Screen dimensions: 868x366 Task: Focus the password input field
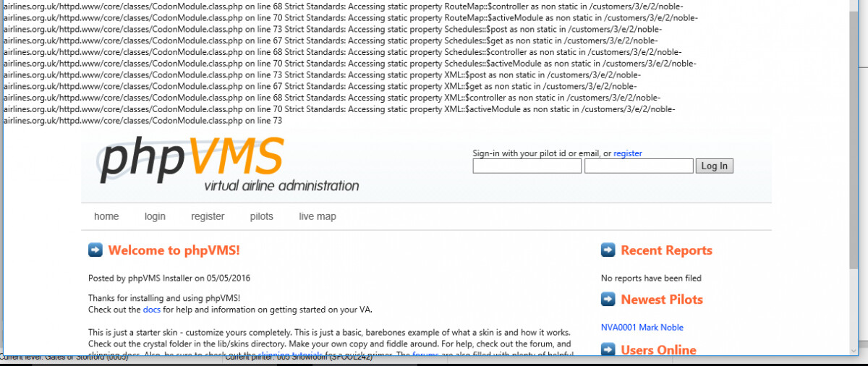[639, 166]
